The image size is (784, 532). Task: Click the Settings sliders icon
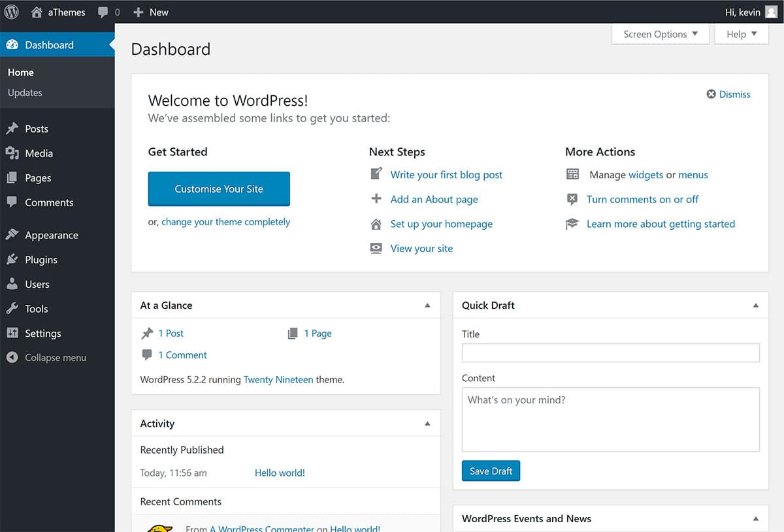coord(12,333)
